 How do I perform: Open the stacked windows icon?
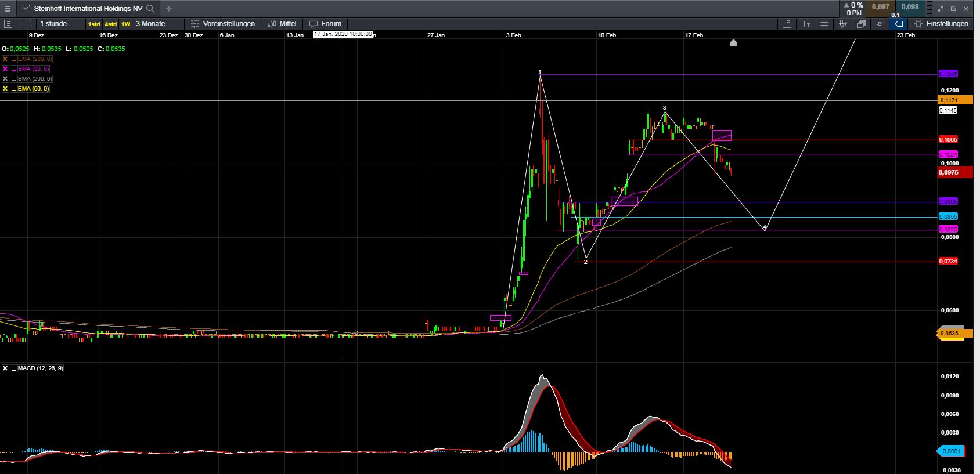(x=862, y=24)
